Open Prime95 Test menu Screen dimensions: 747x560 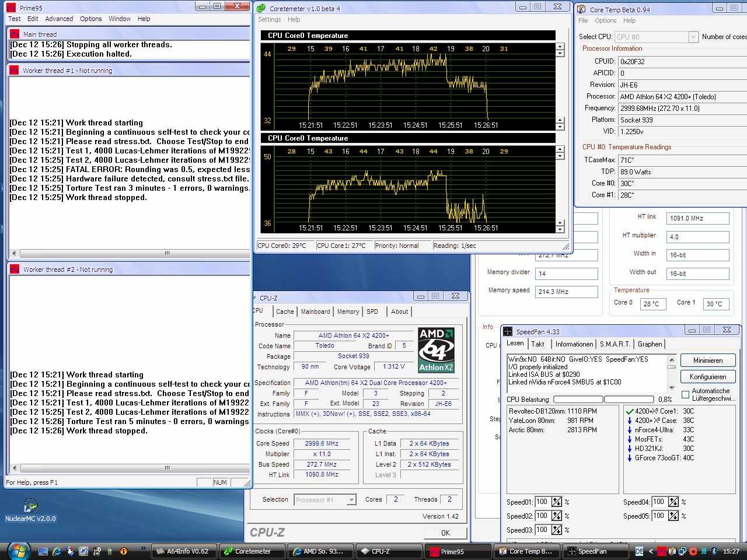click(x=15, y=19)
